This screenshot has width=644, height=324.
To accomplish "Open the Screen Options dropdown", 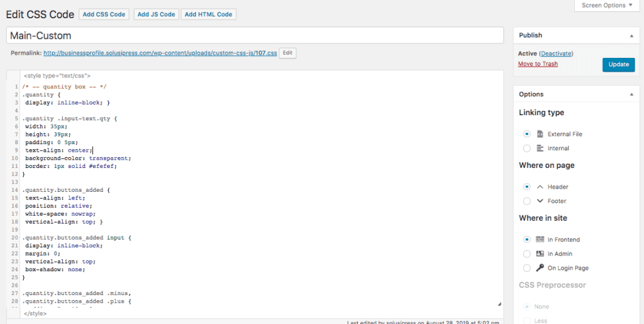I will pos(607,6).
